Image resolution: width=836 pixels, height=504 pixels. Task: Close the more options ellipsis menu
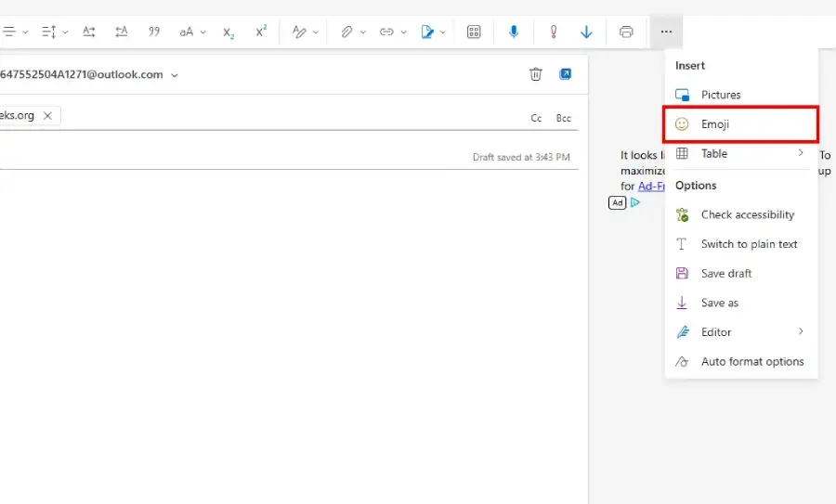pyautogui.click(x=666, y=32)
